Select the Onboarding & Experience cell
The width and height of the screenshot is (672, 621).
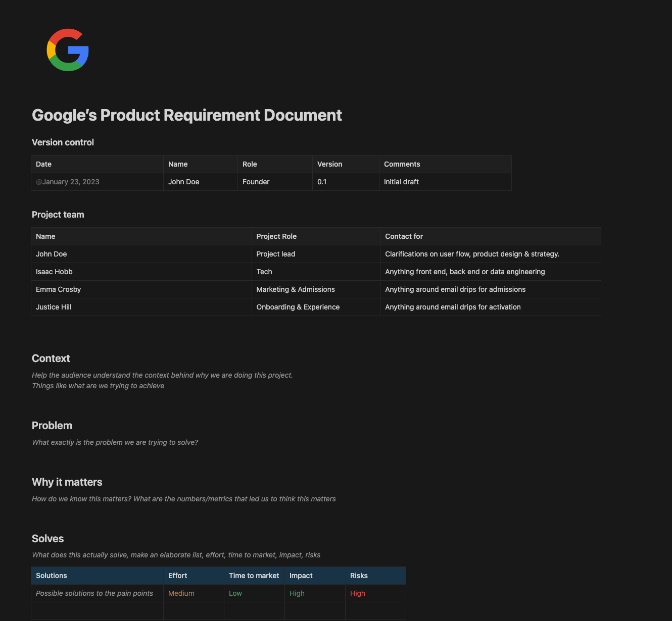(x=316, y=307)
